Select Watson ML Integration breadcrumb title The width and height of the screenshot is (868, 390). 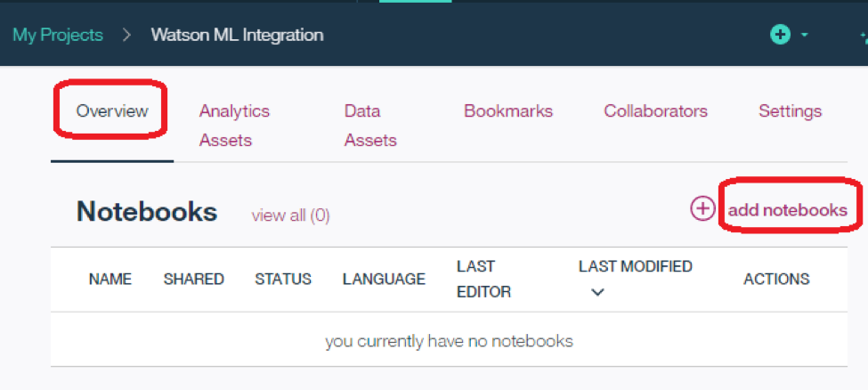point(238,35)
